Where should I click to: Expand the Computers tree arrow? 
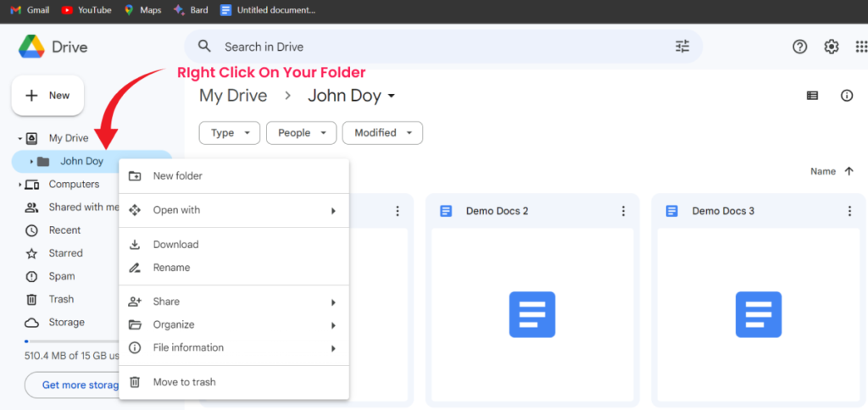tap(19, 185)
